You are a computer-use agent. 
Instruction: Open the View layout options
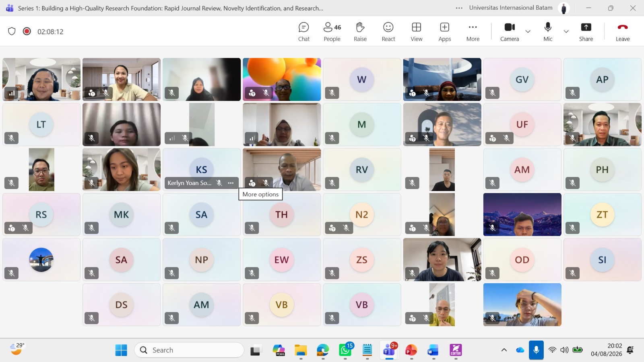(417, 32)
